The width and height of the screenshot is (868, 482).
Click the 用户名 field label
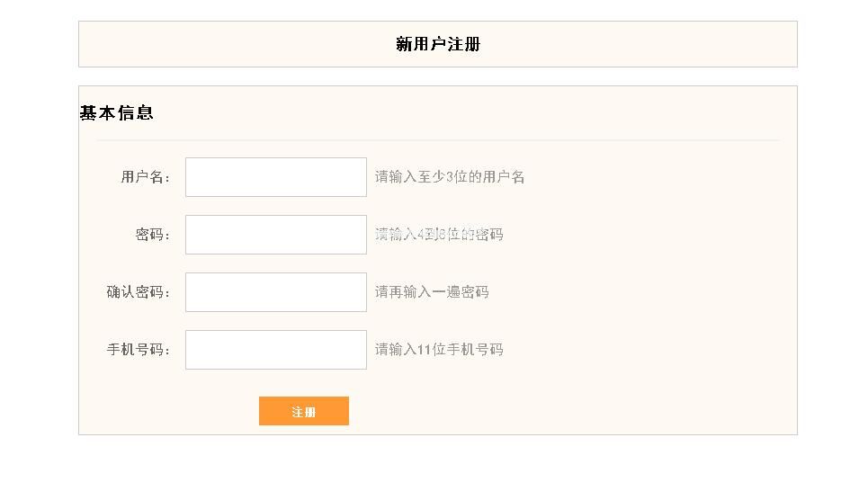(145, 177)
